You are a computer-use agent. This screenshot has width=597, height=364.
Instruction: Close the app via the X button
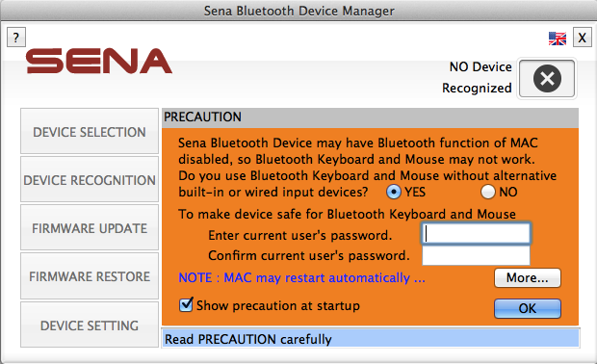[582, 38]
